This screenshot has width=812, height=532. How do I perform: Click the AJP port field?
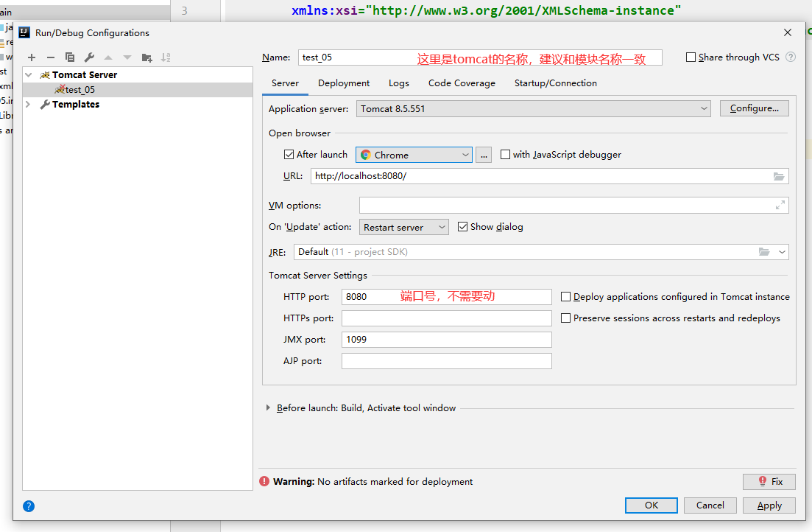pos(446,361)
